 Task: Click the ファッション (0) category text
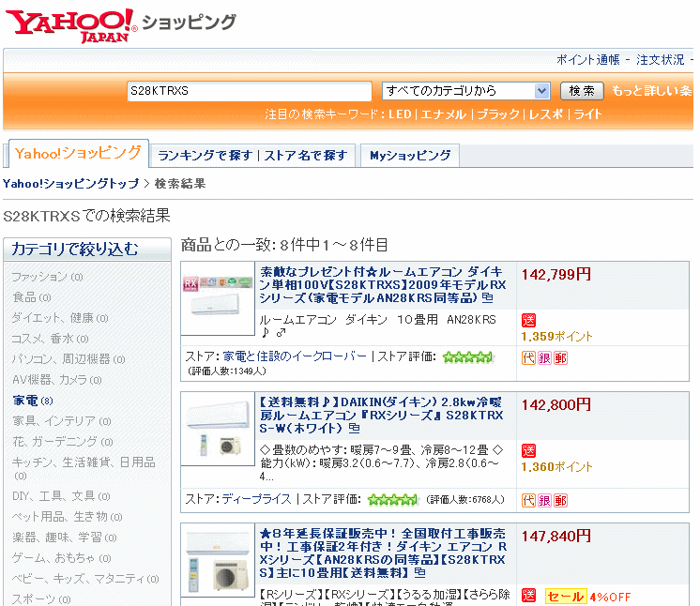47,277
